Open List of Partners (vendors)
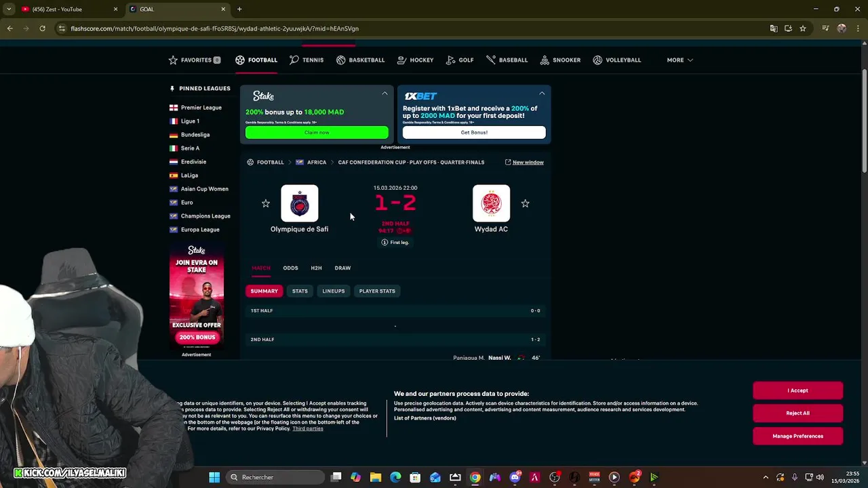Screen dimensions: 868x488 tap(425, 418)
